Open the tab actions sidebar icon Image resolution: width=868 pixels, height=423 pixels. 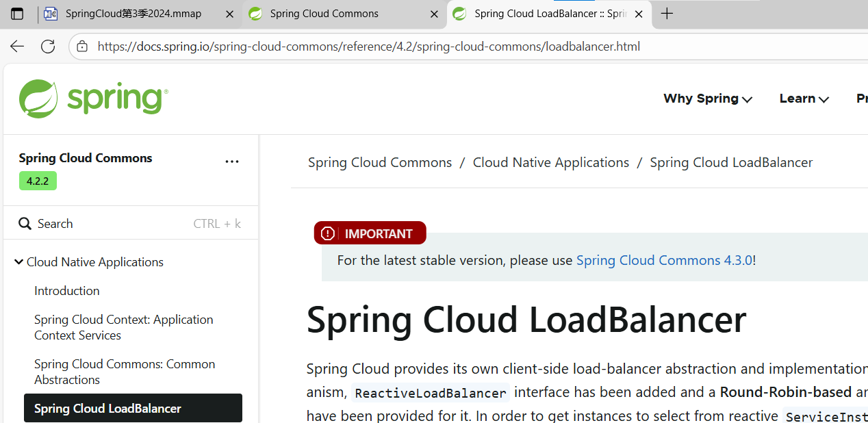point(17,14)
